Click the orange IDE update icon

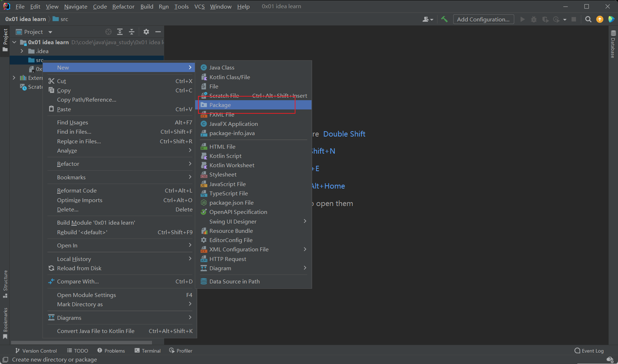pyautogui.click(x=600, y=19)
